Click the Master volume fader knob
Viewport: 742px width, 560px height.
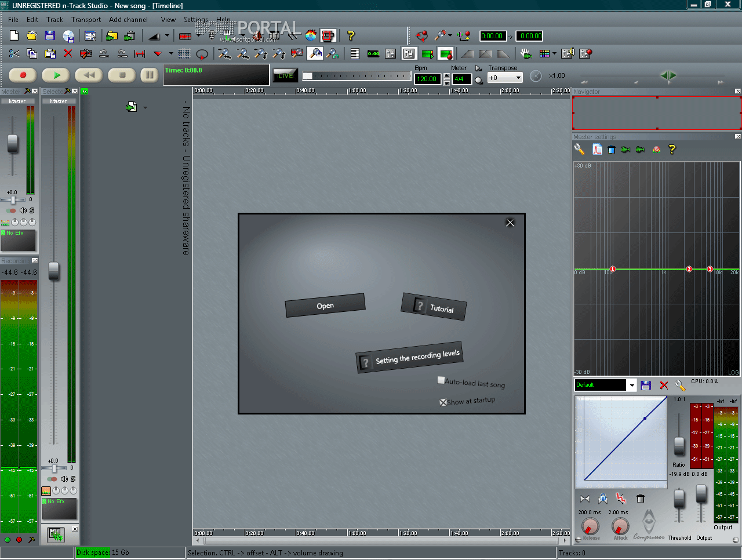[x=12, y=143]
